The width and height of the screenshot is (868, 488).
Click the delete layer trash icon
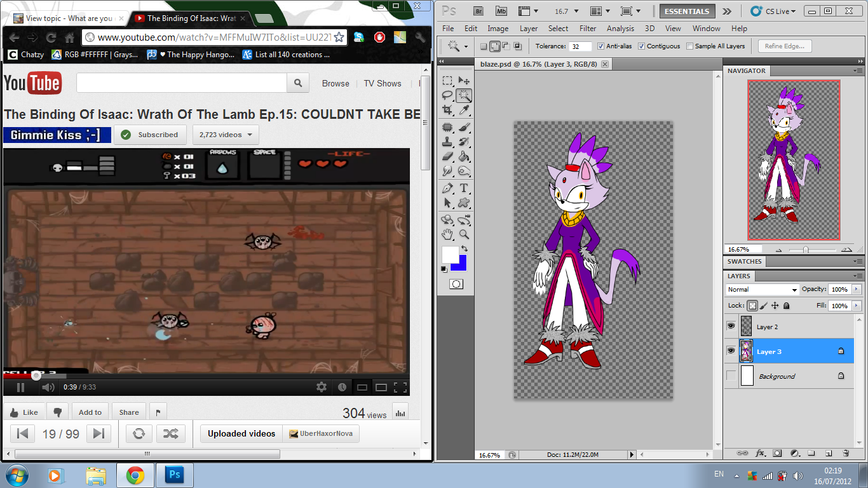click(846, 453)
